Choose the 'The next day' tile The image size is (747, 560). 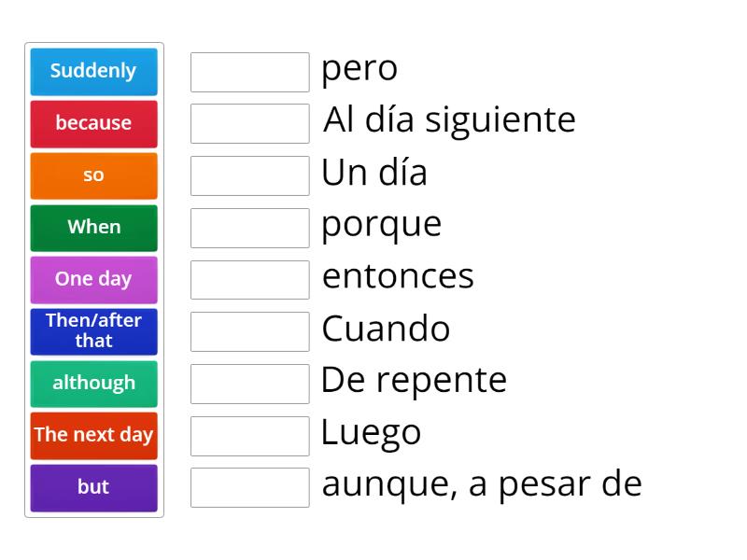(x=93, y=436)
